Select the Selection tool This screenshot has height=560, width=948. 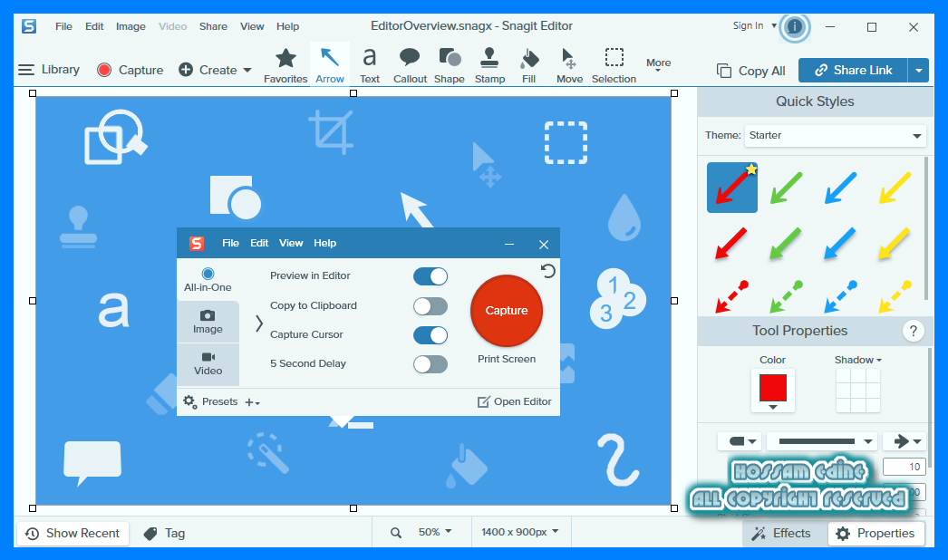pos(614,65)
